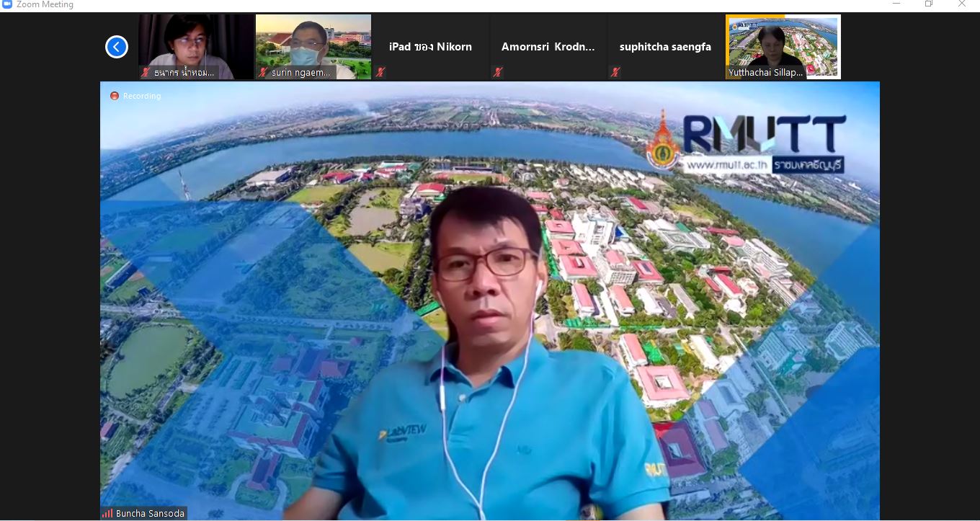Click the main speaker video of Buncha Sansoda
The image size is (980, 521).
490,324
